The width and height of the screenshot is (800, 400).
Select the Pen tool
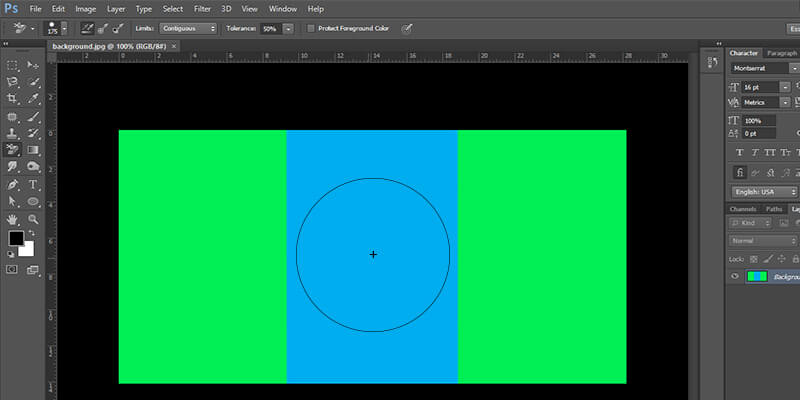tap(12, 185)
